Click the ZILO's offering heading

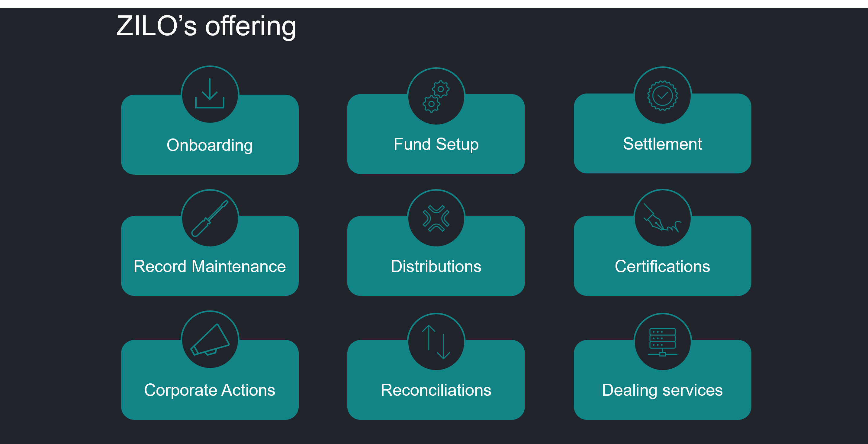[206, 27]
